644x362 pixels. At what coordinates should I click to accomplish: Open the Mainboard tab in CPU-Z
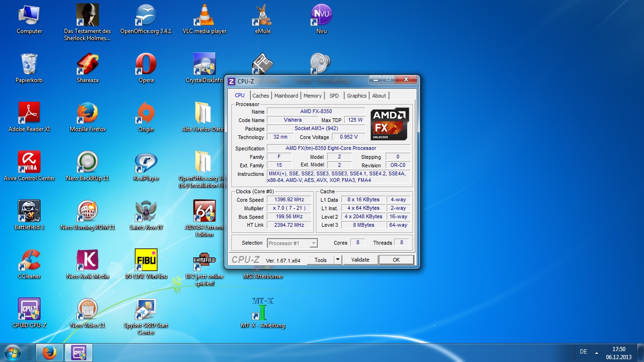(x=286, y=96)
